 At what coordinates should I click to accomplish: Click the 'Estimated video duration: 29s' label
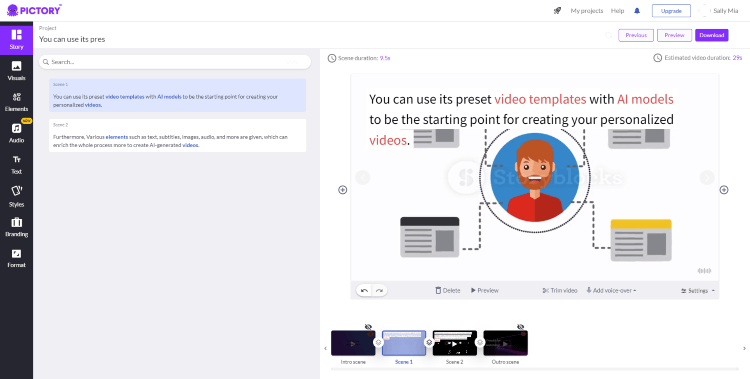tap(698, 58)
